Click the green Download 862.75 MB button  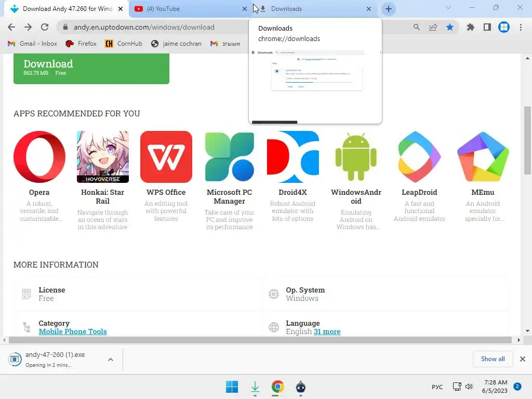pyautogui.click(x=91, y=69)
